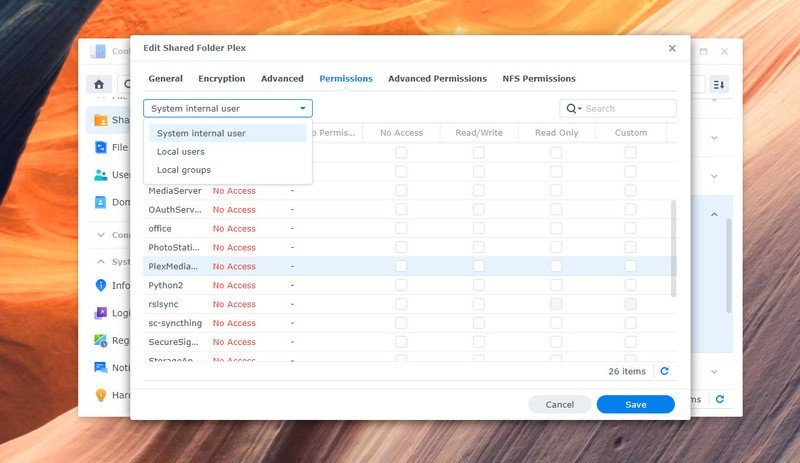Image resolution: width=800 pixels, height=463 pixels.
Task: Click the permissions list scrollbar
Action: [673, 249]
